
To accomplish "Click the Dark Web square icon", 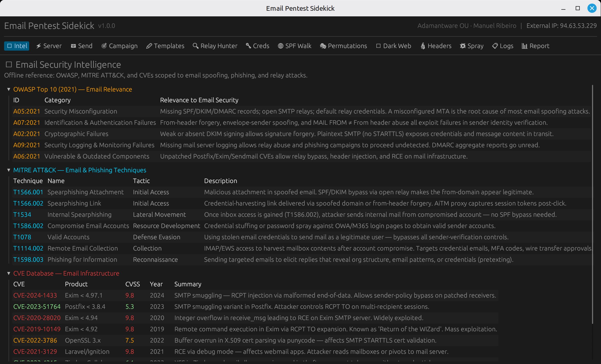I will pyautogui.click(x=378, y=46).
